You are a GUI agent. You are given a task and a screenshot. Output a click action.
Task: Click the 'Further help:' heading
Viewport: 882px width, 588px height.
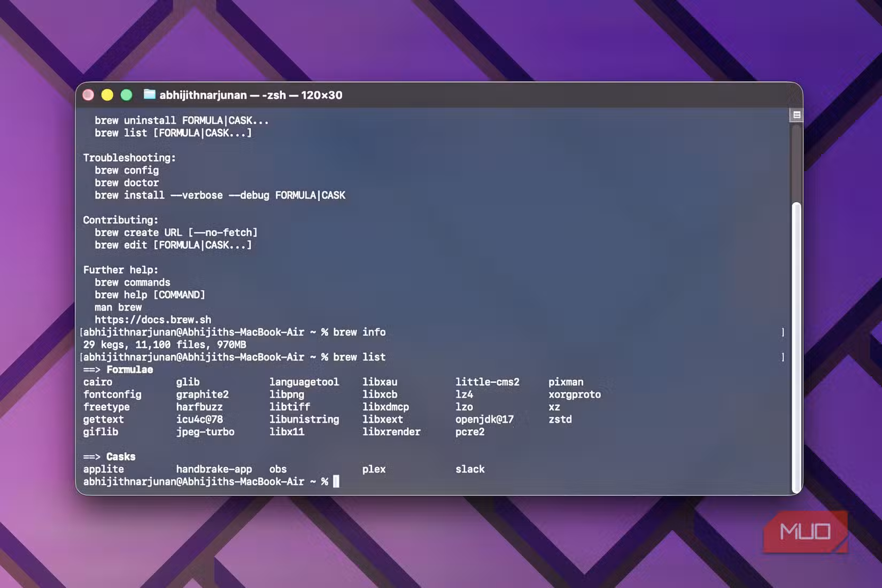pyautogui.click(x=120, y=270)
